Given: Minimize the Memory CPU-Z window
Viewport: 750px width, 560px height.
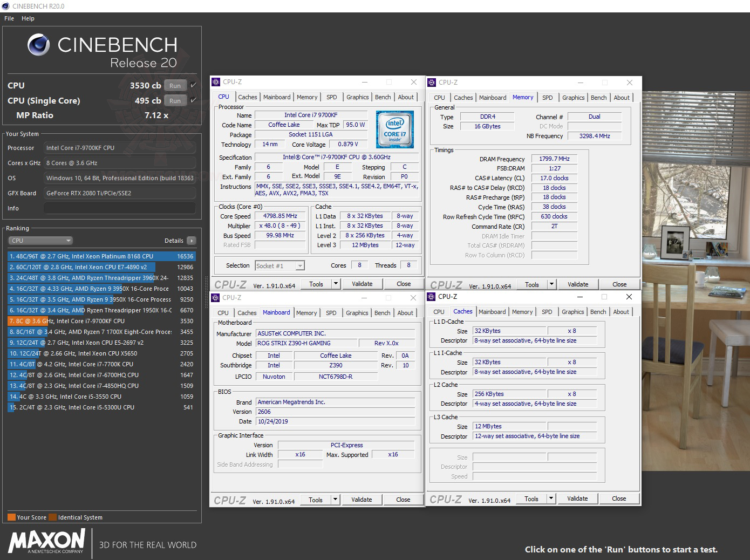Looking at the screenshot, I should [581, 83].
